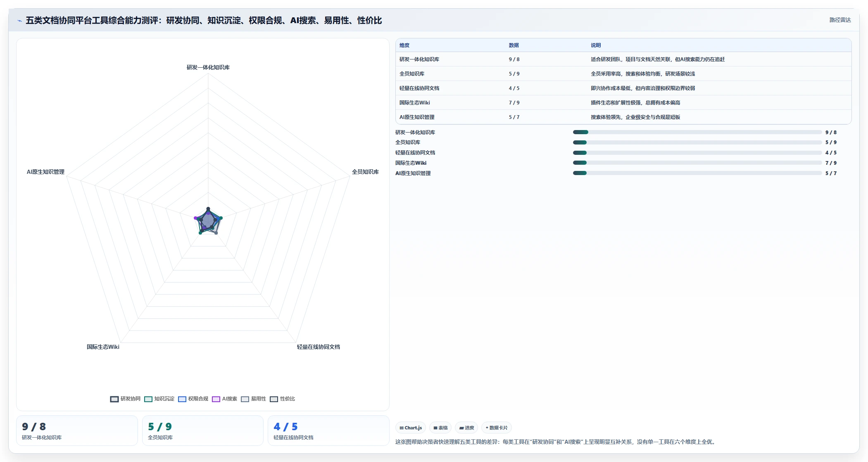Open the 4 / 5 轻量在线协同文档 card
Image resolution: width=868 pixels, height=462 pixels.
pos(328,431)
